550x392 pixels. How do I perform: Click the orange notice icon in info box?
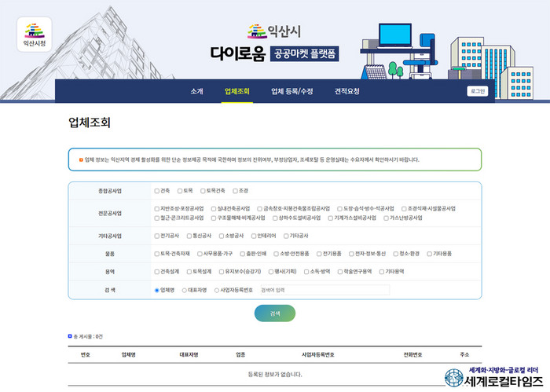tap(80, 159)
